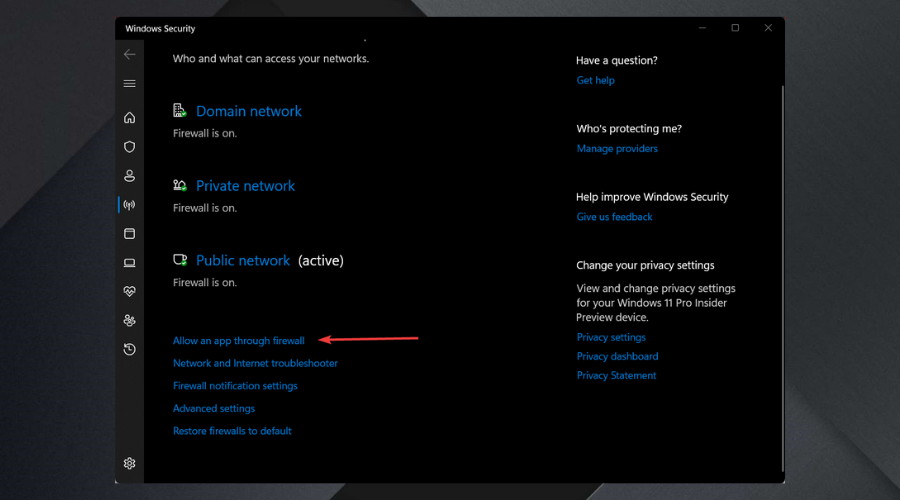Open Settings gear in sidebar

tap(129, 463)
